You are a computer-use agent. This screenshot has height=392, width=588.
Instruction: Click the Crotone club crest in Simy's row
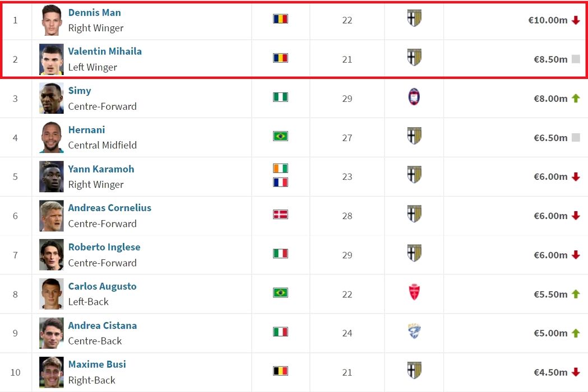coord(414,97)
